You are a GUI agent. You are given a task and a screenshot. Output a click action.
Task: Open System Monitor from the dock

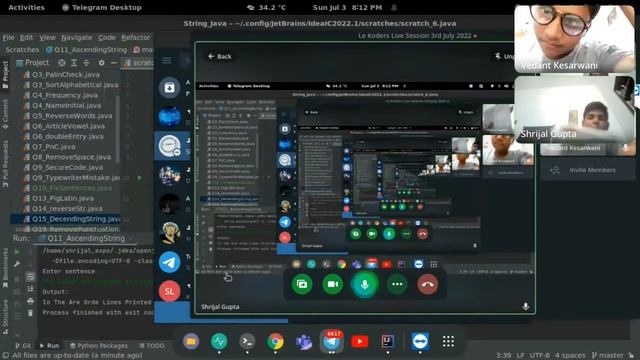pyautogui.click(x=219, y=341)
